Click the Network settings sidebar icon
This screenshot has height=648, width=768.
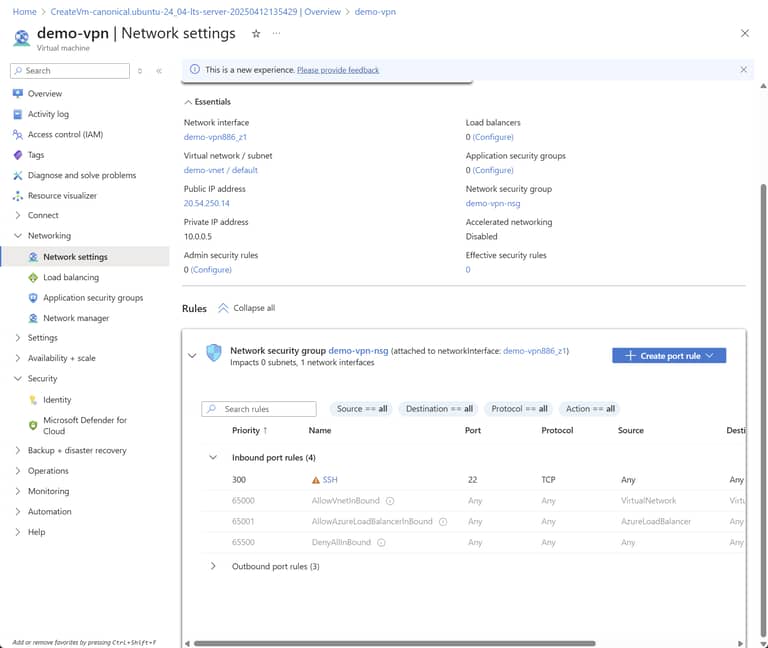pos(33,257)
